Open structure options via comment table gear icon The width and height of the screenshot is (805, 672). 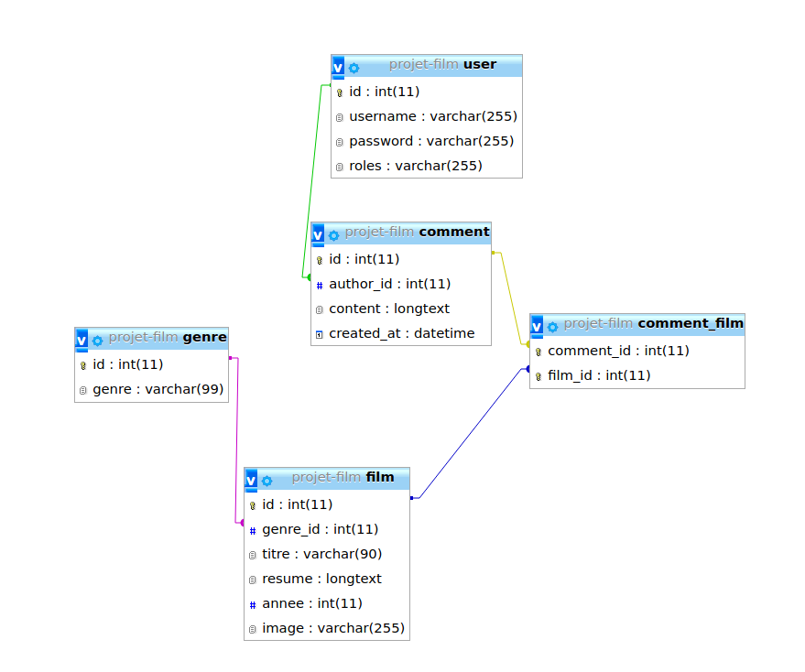333,235
